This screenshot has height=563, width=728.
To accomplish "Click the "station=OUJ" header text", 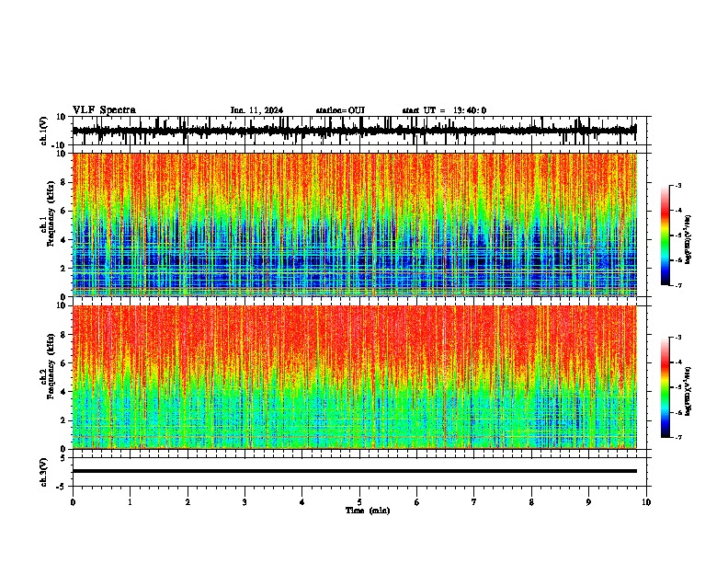I will click(x=340, y=110).
